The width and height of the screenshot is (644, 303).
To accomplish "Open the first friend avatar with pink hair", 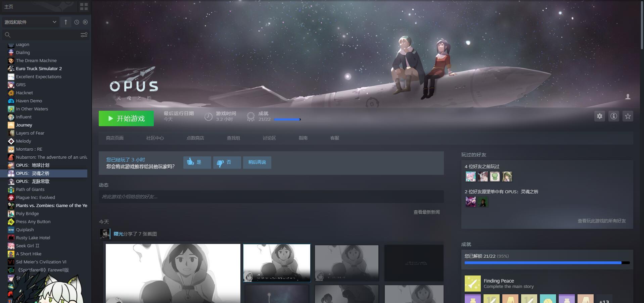I will (x=470, y=176).
